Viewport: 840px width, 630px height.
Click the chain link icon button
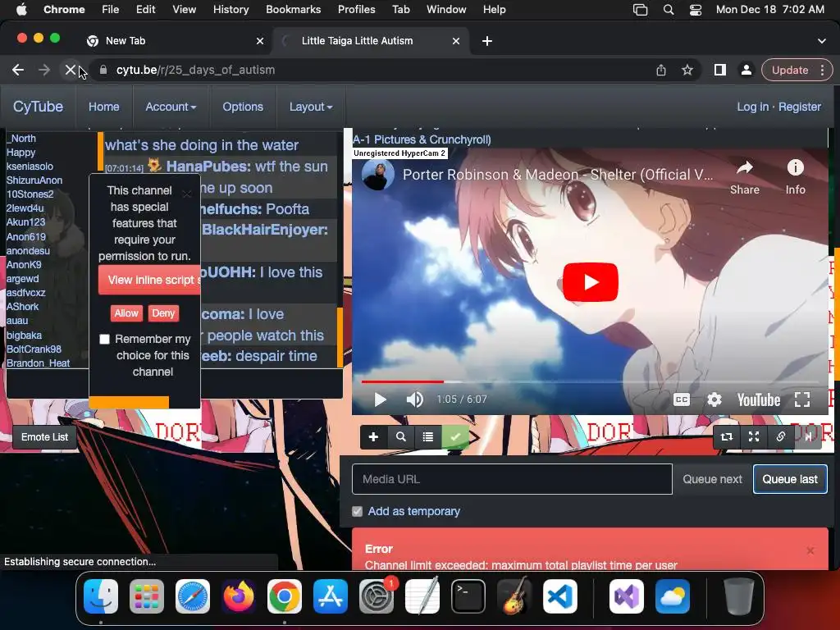[781, 437]
